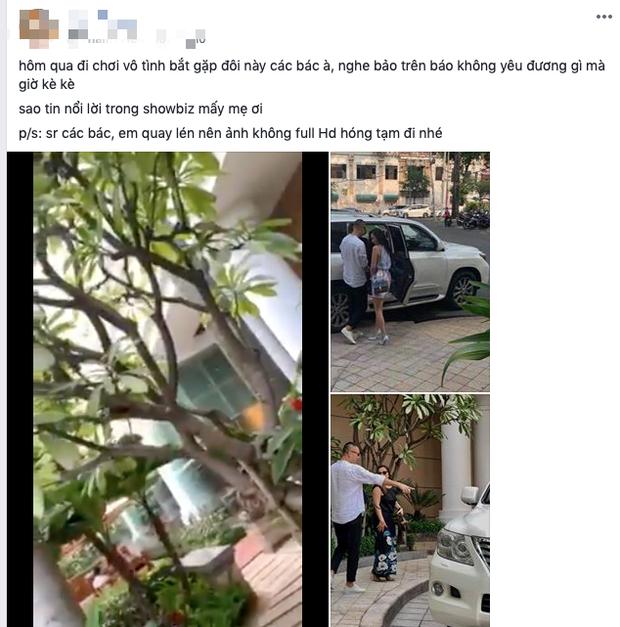This screenshot has width=620, height=627.
Task: Select the line 'sao tin nổi lời trong showbiz'
Action: click(140, 109)
